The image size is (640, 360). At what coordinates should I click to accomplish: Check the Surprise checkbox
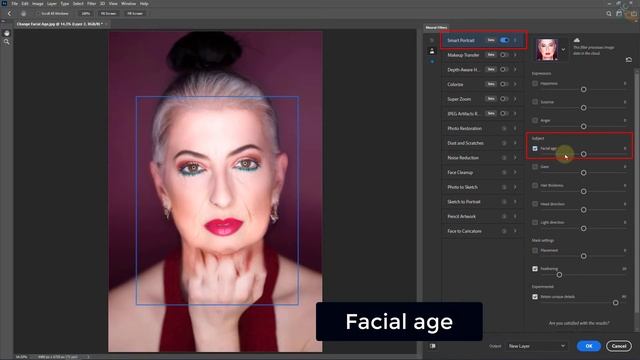click(x=535, y=102)
